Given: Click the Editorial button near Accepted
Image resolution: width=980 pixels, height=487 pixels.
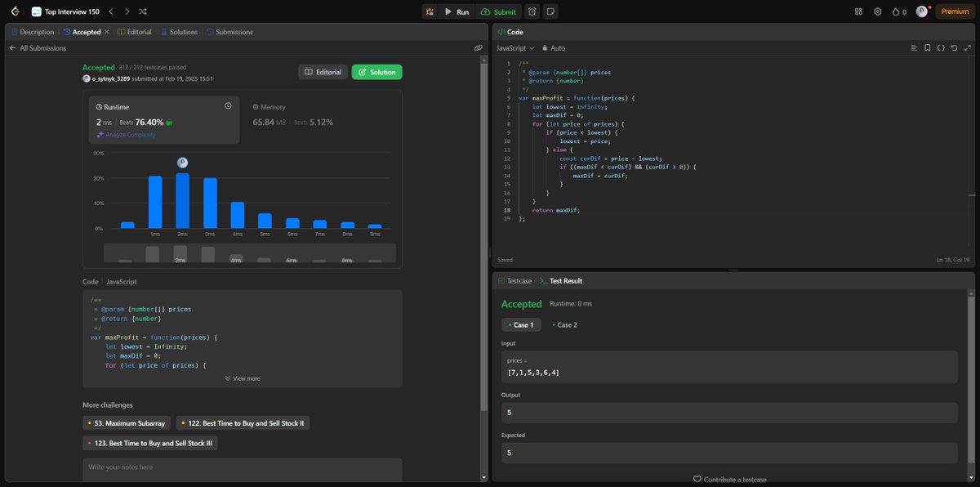Looking at the screenshot, I should click(323, 72).
